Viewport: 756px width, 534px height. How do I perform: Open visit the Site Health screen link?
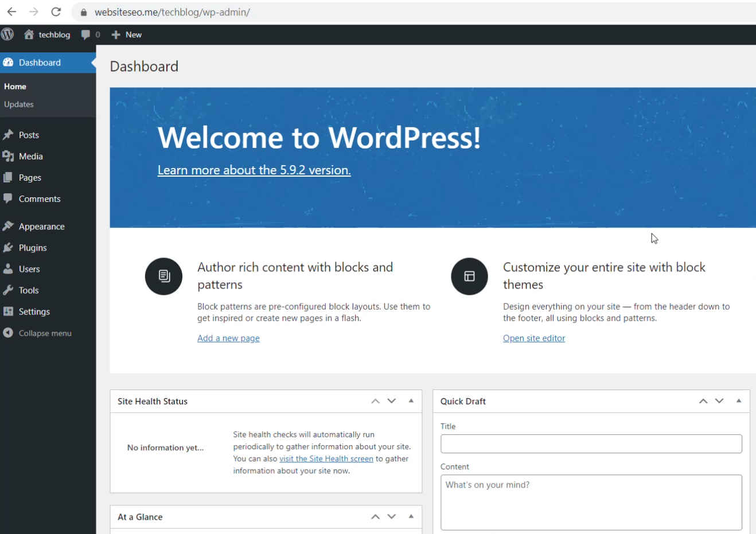(x=326, y=458)
